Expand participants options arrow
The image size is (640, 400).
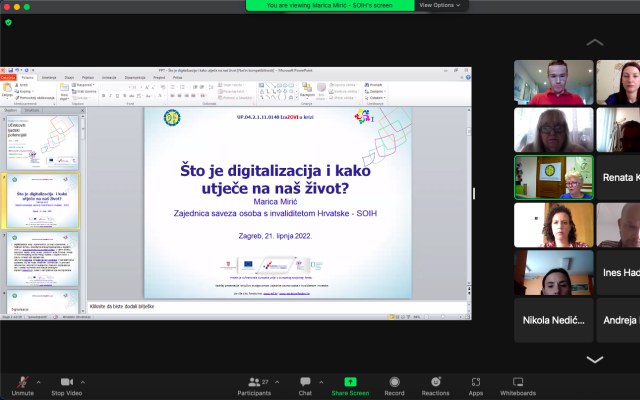pos(277,382)
